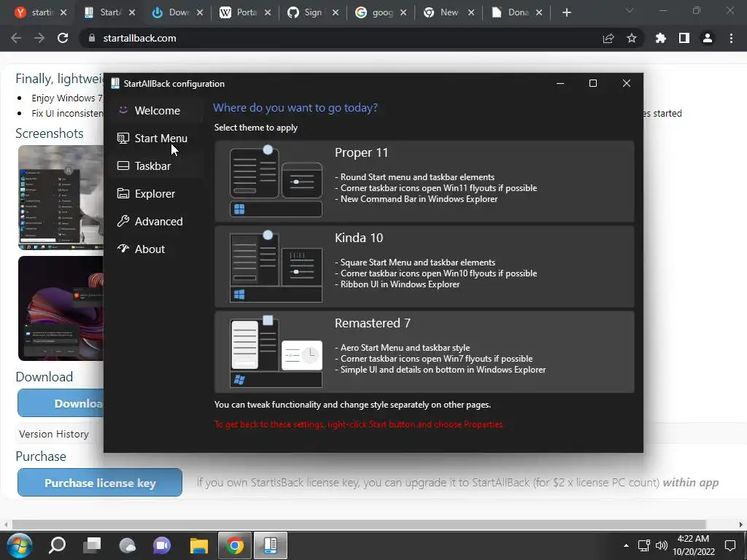Click the Proper 11 theme preview image

pyautogui.click(x=276, y=181)
